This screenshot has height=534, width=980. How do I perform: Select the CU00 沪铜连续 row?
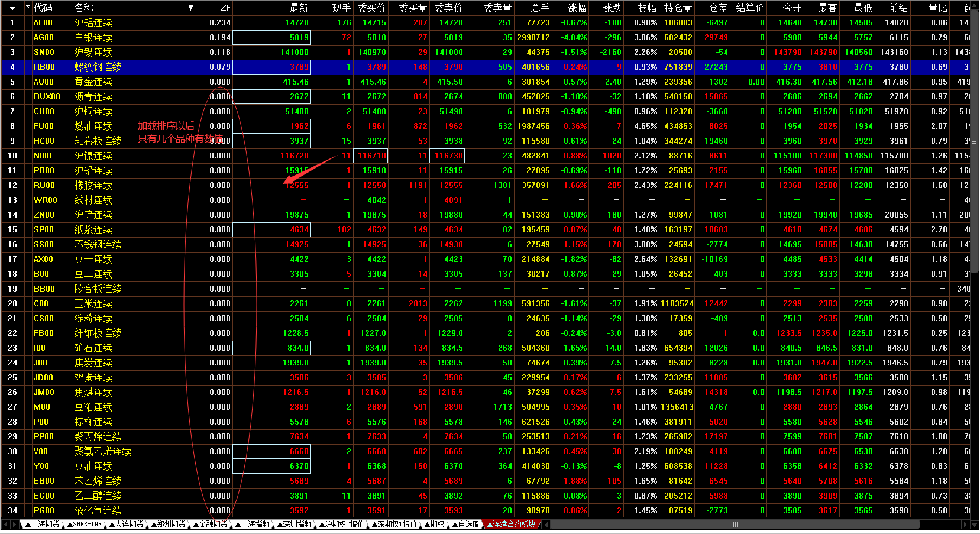pyautogui.click(x=486, y=111)
